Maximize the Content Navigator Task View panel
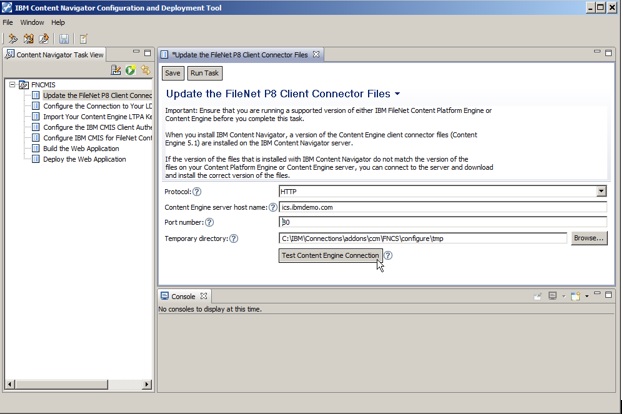 point(147,53)
